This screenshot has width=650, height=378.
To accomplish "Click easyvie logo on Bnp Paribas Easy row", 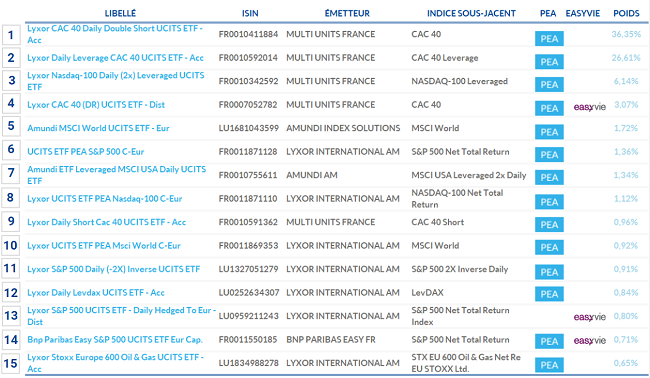I will (x=589, y=341).
